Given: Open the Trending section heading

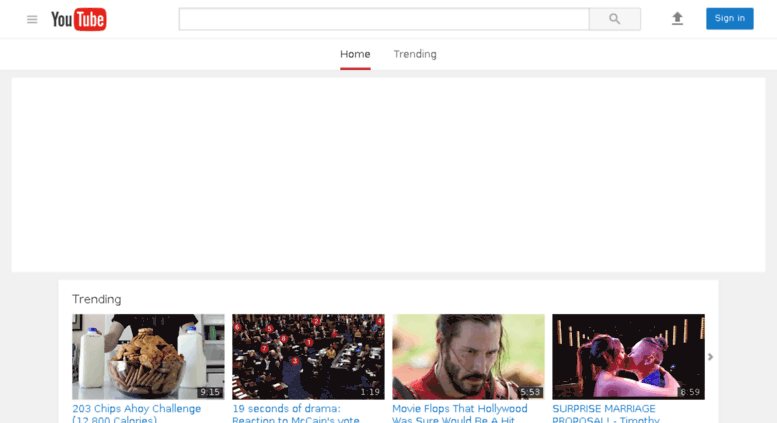Looking at the screenshot, I should click(x=97, y=299).
